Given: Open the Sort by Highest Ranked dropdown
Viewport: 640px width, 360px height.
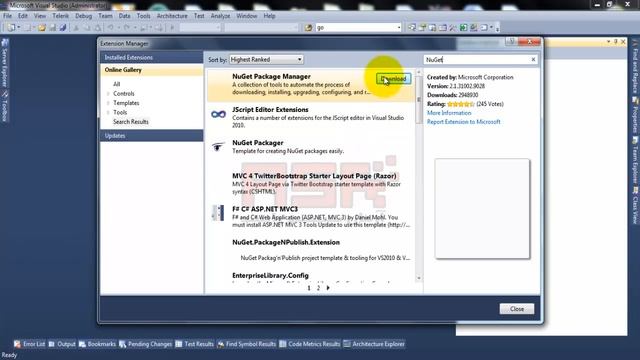Looking at the screenshot, I should [x=266, y=60].
